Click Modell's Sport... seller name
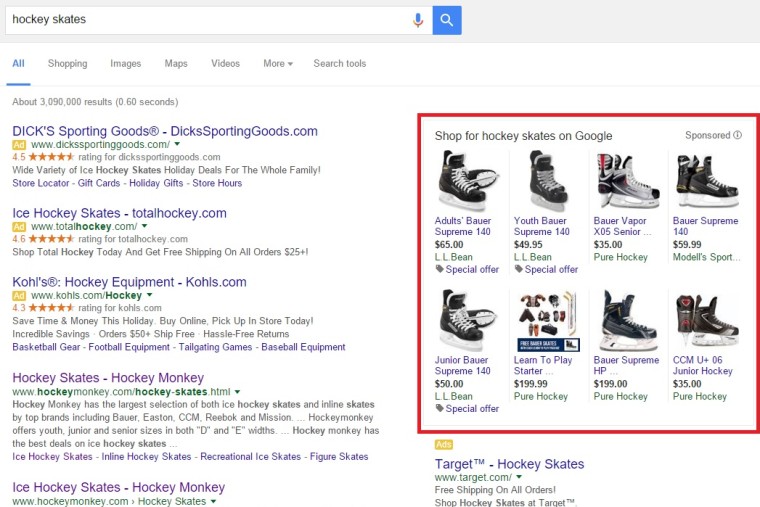The width and height of the screenshot is (760, 507). click(707, 257)
